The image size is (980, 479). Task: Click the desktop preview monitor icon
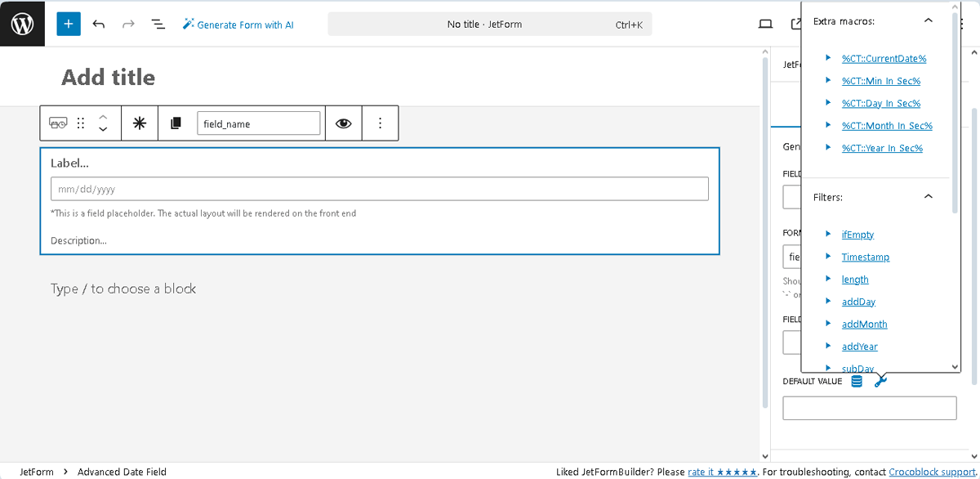click(765, 24)
